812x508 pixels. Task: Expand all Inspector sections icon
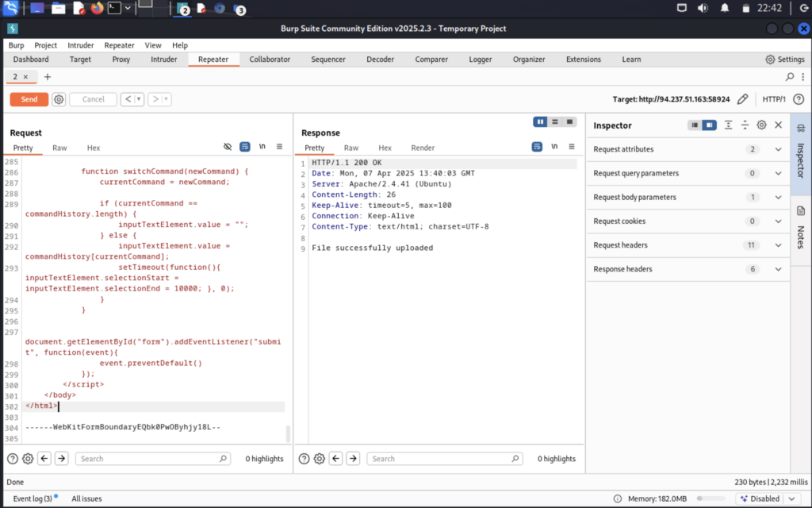coord(728,125)
